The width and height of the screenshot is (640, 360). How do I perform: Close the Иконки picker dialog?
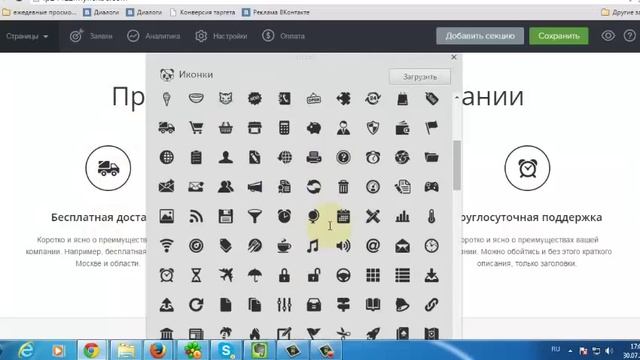click(x=454, y=57)
